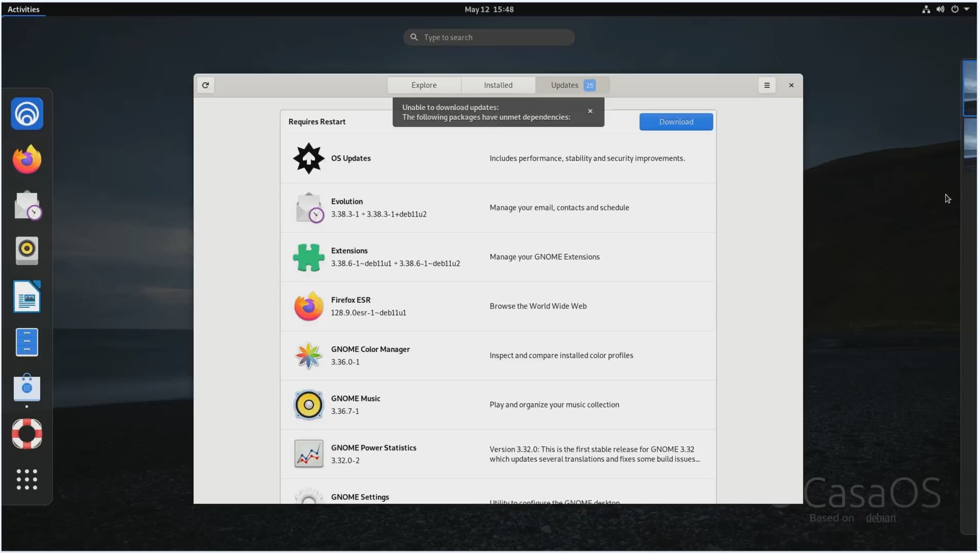Screen dimensions: 980x553
Task: Launch Firefox from the dock
Action: [x=27, y=159]
